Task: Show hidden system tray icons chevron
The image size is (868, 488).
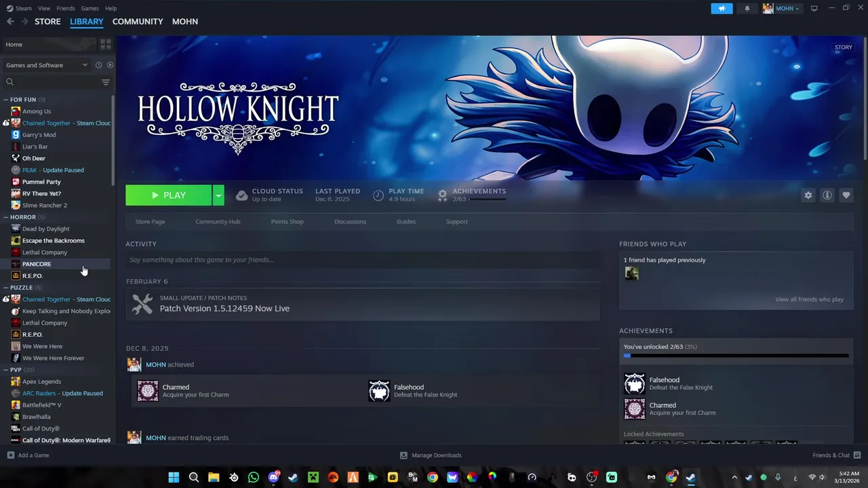Action: pyautogui.click(x=734, y=477)
